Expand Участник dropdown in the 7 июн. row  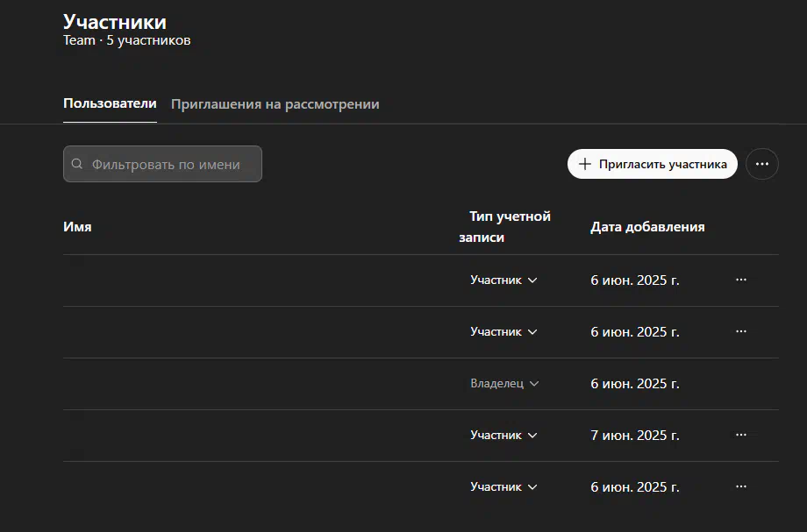[x=503, y=435]
